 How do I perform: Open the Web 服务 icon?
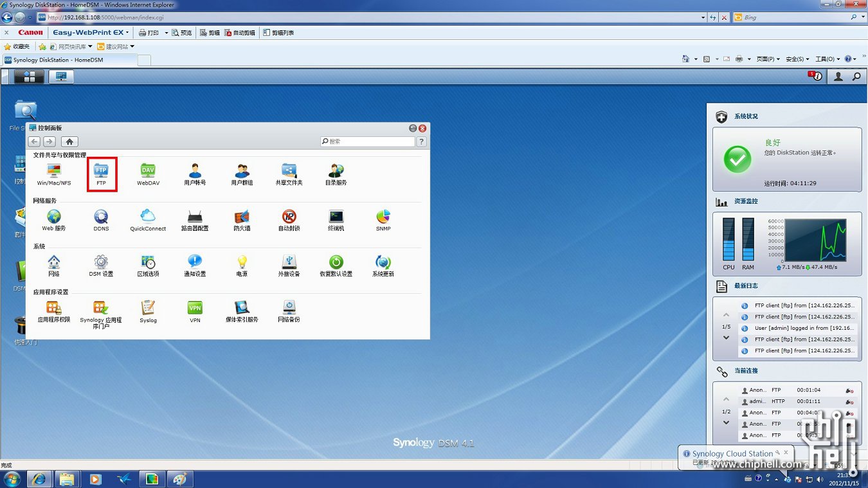coord(54,220)
